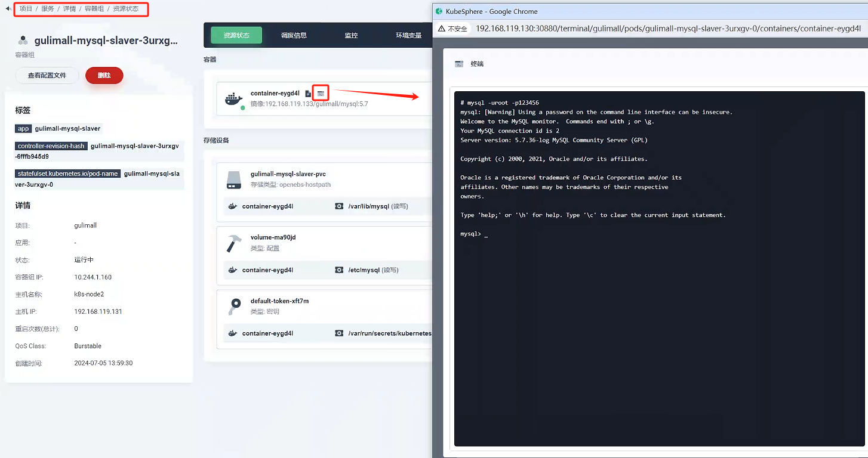Viewport: 868px width, 458px height.
Task: Click mount icon before /var/lib/mysql
Action: click(x=339, y=206)
